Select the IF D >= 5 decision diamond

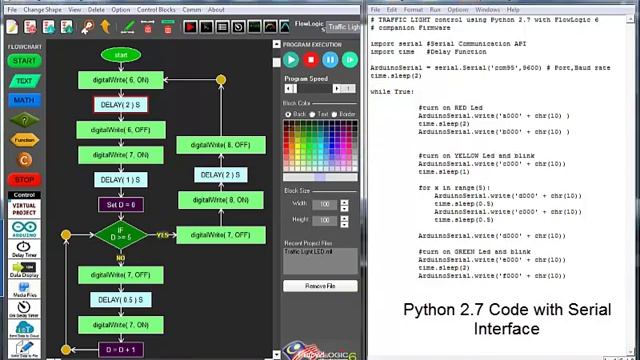coord(121,235)
